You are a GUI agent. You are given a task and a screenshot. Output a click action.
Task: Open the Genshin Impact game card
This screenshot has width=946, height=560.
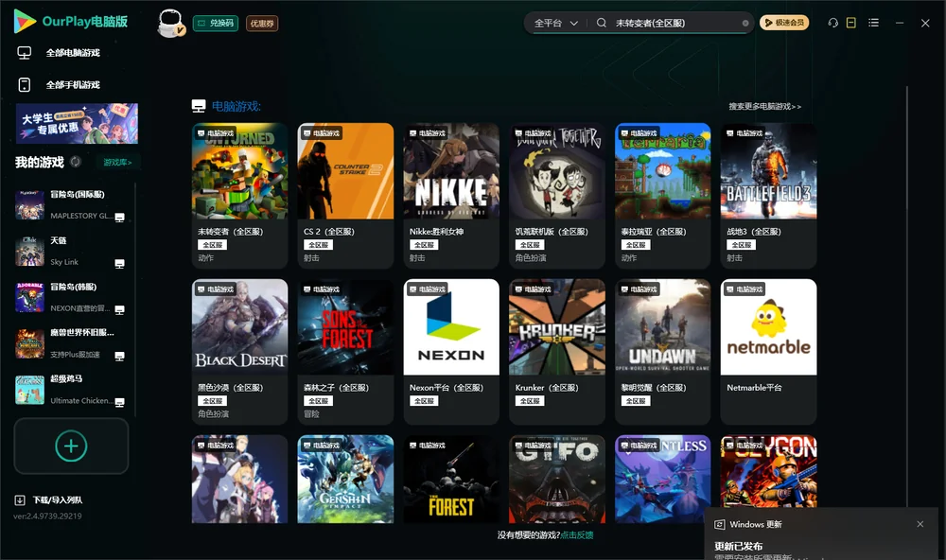345,480
